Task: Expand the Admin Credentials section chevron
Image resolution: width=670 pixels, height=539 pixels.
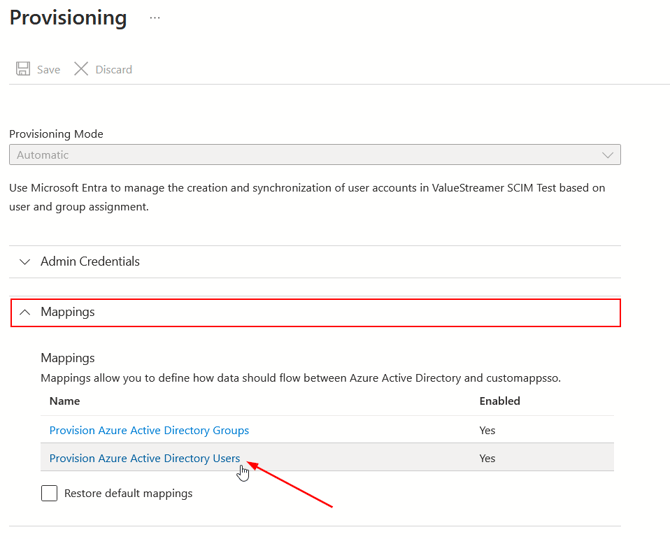Action: point(25,262)
